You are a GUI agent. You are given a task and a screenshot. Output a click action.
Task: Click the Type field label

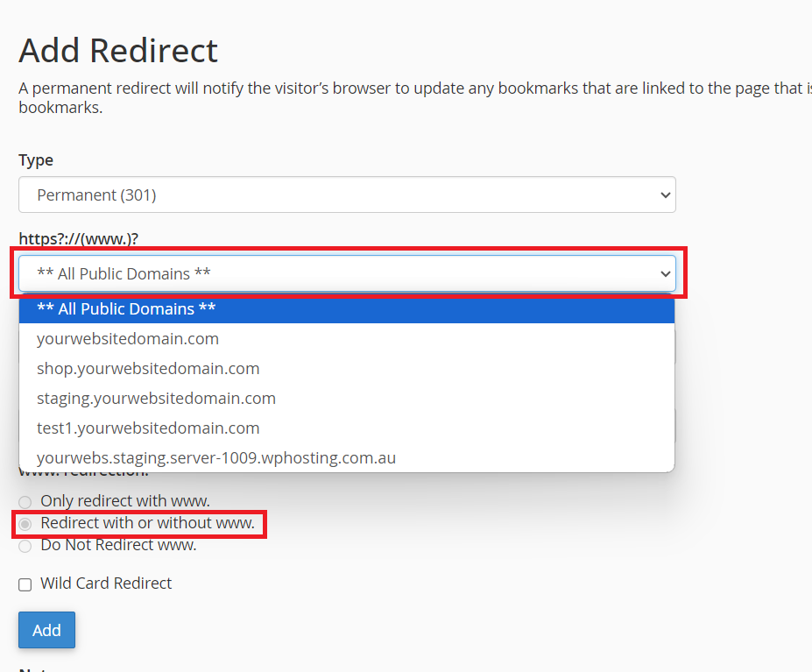[x=36, y=160]
